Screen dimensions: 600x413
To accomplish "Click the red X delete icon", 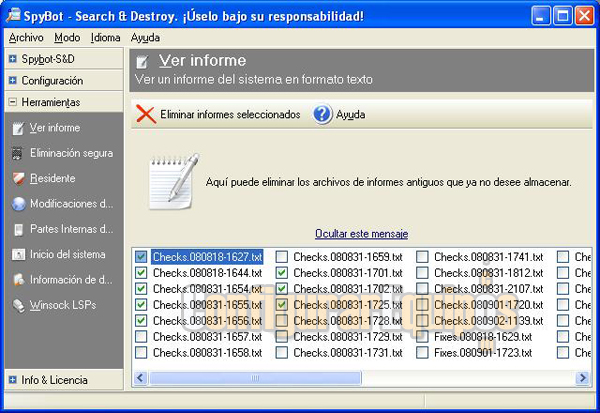I will [146, 114].
